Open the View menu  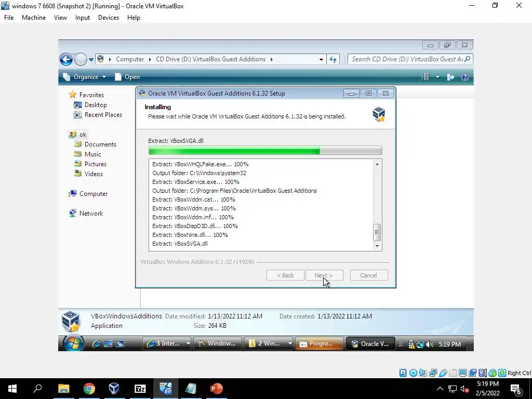pos(60,18)
